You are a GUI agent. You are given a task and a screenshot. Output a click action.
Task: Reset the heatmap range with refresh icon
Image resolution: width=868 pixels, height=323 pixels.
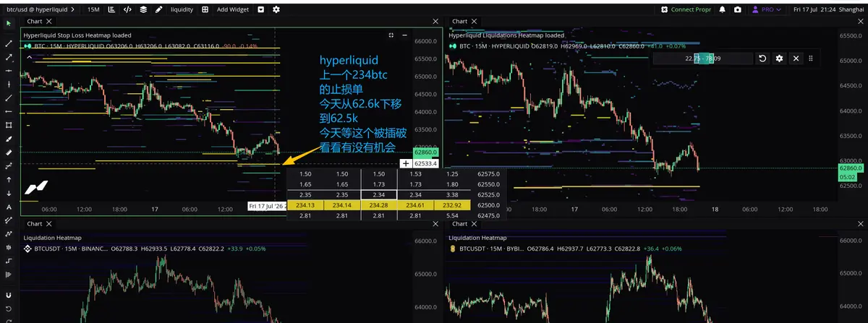[x=762, y=59]
